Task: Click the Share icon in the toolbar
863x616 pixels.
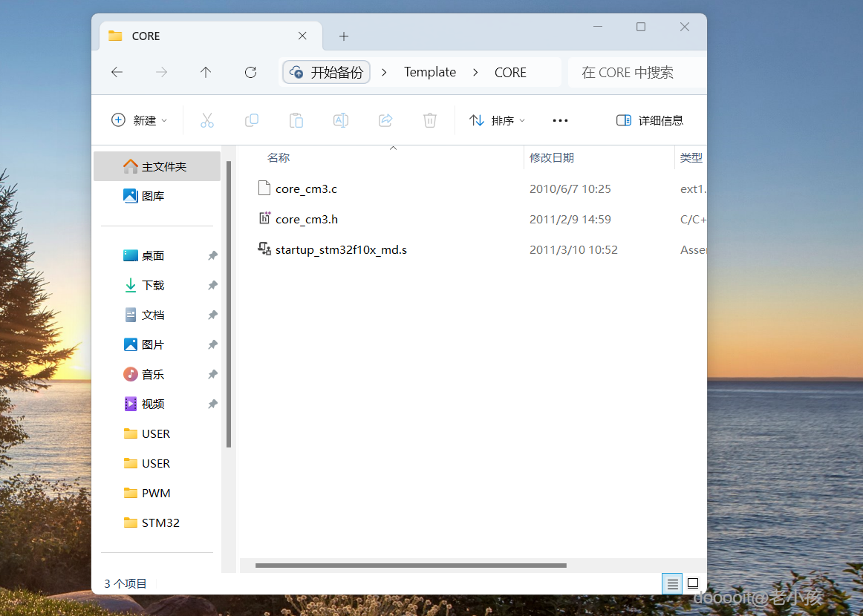Action: click(x=385, y=120)
